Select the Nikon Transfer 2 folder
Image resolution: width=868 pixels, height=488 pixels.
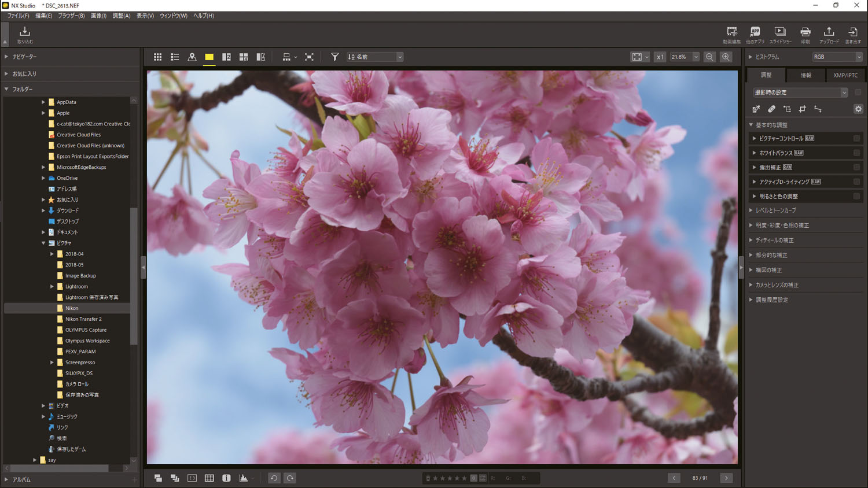pos(83,319)
